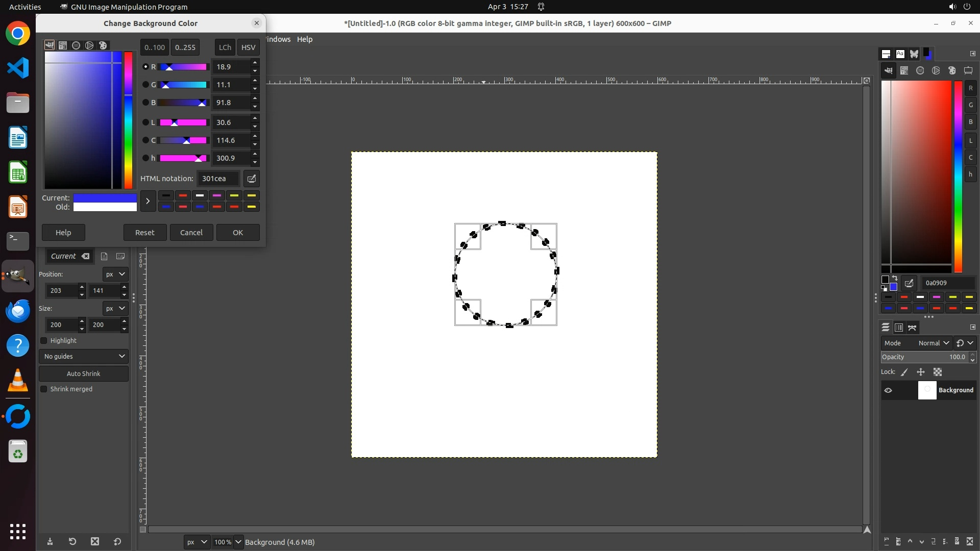The width and height of the screenshot is (980, 551).
Task: Hide the Background layer with eye icon
Action: tap(888, 390)
